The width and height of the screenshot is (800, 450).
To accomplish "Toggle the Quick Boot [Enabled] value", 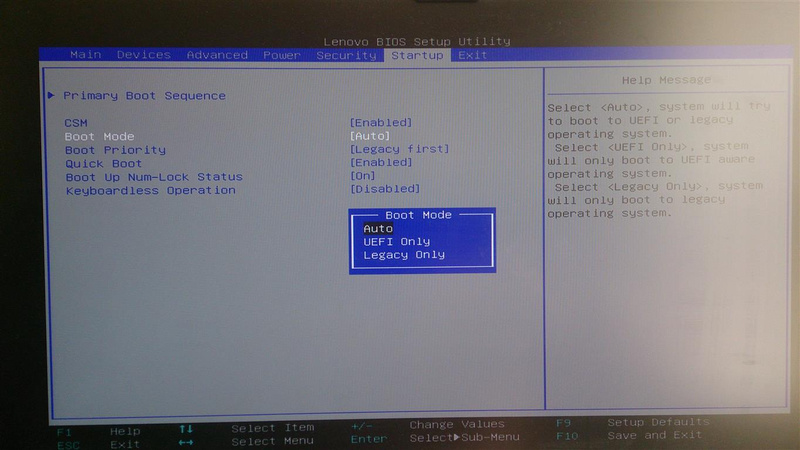I will 381,162.
